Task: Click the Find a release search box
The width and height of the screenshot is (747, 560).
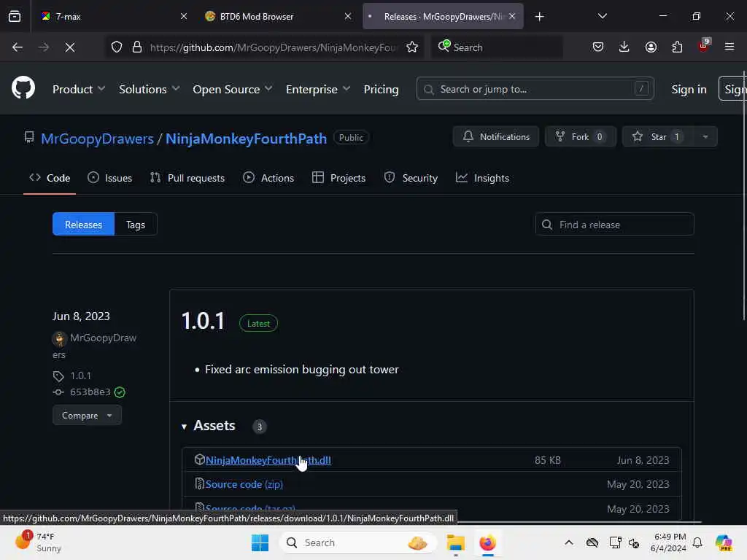Action: (614, 225)
